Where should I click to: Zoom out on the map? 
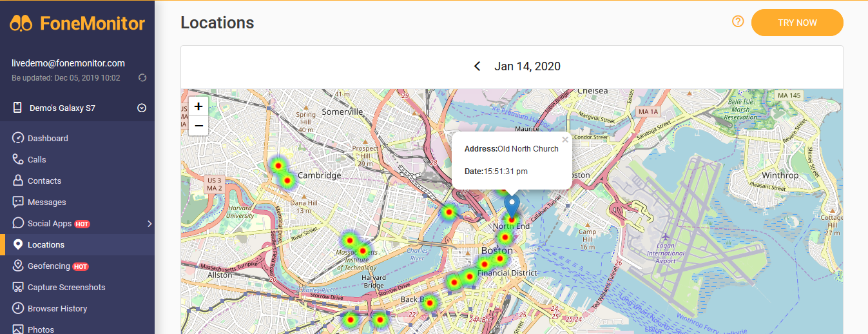click(x=198, y=126)
